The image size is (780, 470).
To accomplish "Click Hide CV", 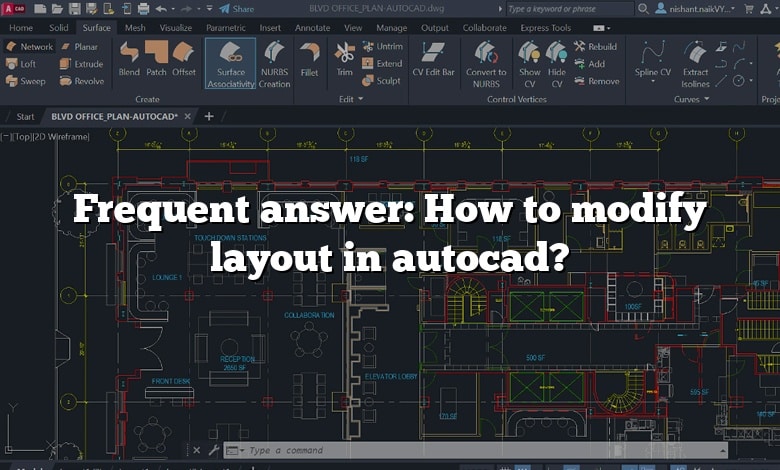I will pyautogui.click(x=556, y=65).
